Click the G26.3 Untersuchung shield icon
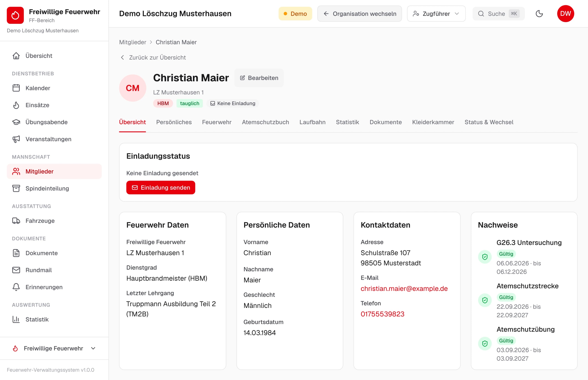Image resolution: width=588 pixels, height=380 pixels. tap(485, 257)
